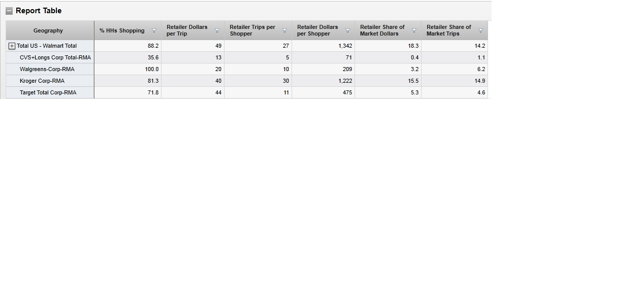Image resolution: width=644 pixels, height=298 pixels.
Task: Open filter for Retailer Dollars per Shopper
Action: 347,31
